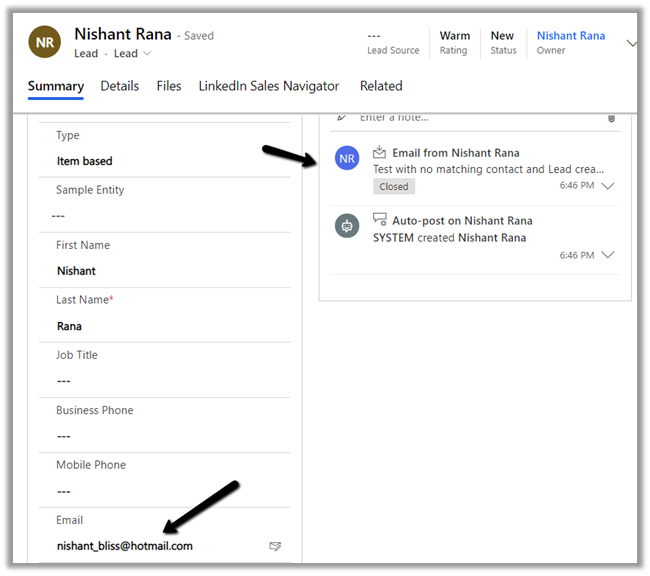Open the Files tab
Viewport: 650px width, 576px height.
pyautogui.click(x=169, y=86)
